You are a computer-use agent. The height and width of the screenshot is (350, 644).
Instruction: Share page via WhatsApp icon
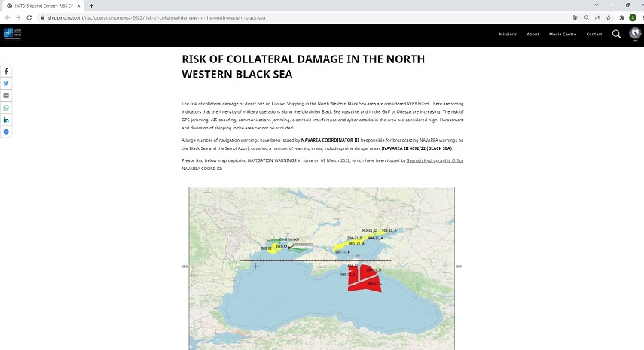pos(6,108)
